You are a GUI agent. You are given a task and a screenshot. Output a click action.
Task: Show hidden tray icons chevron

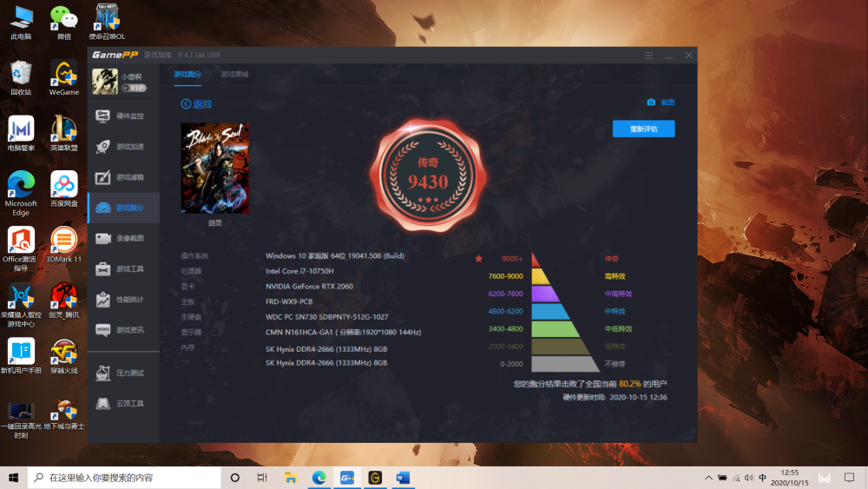pos(708,478)
